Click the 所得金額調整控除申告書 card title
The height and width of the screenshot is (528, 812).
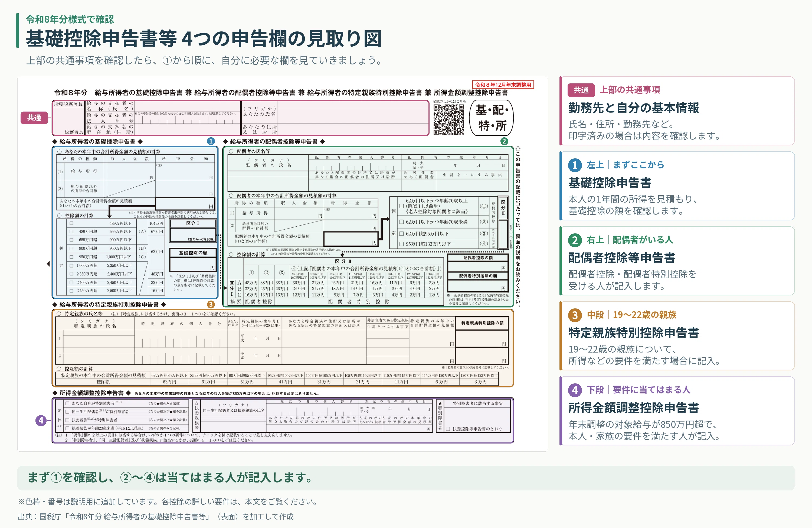(x=634, y=408)
